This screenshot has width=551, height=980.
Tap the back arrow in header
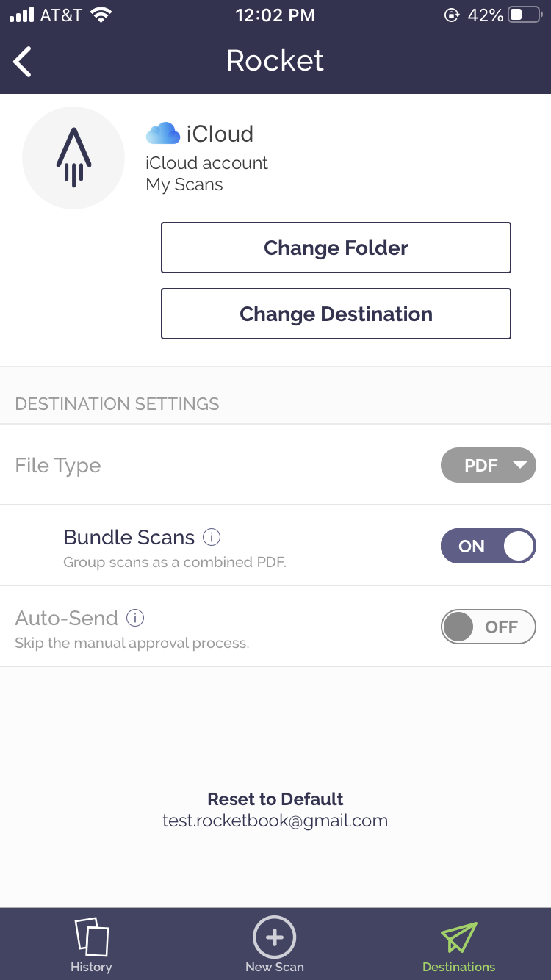(23, 61)
